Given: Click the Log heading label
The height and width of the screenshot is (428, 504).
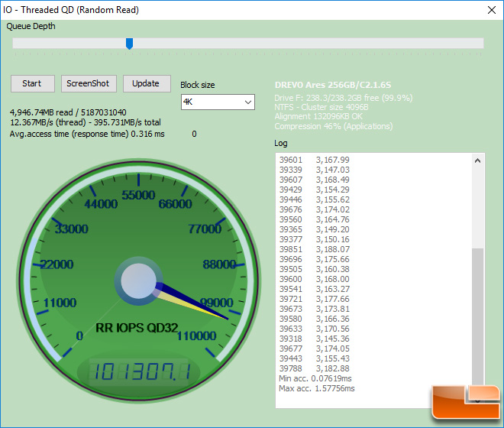Looking at the screenshot, I should pyautogui.click(x=281, y=143).
